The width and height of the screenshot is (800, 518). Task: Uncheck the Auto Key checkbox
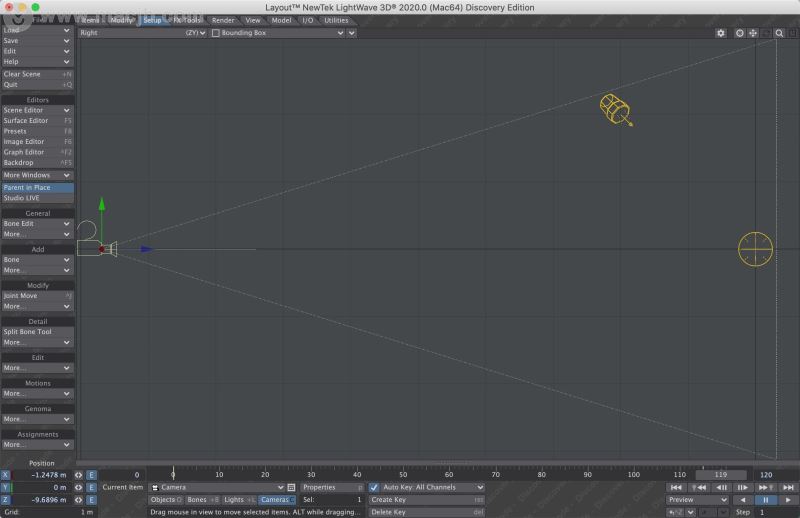(x=374, y=487)
